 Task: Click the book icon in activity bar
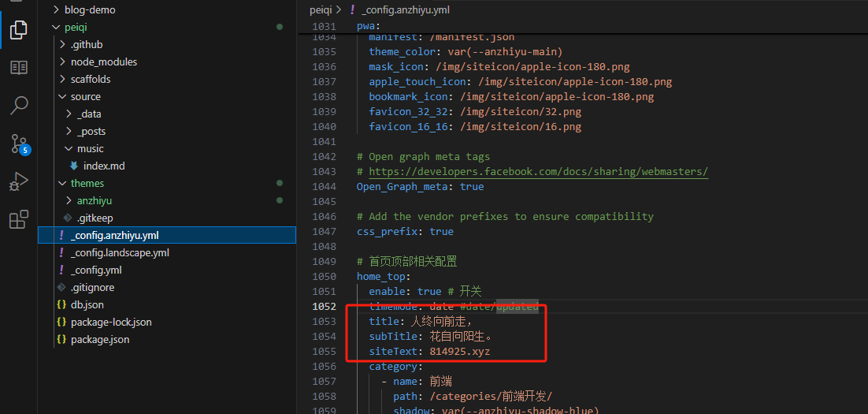click(x=19, y=68)
